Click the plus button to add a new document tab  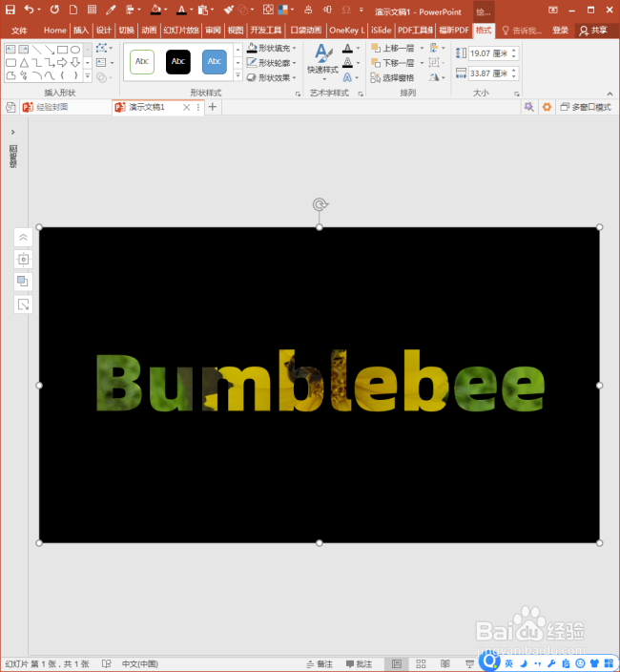click(x=213, y=107)
